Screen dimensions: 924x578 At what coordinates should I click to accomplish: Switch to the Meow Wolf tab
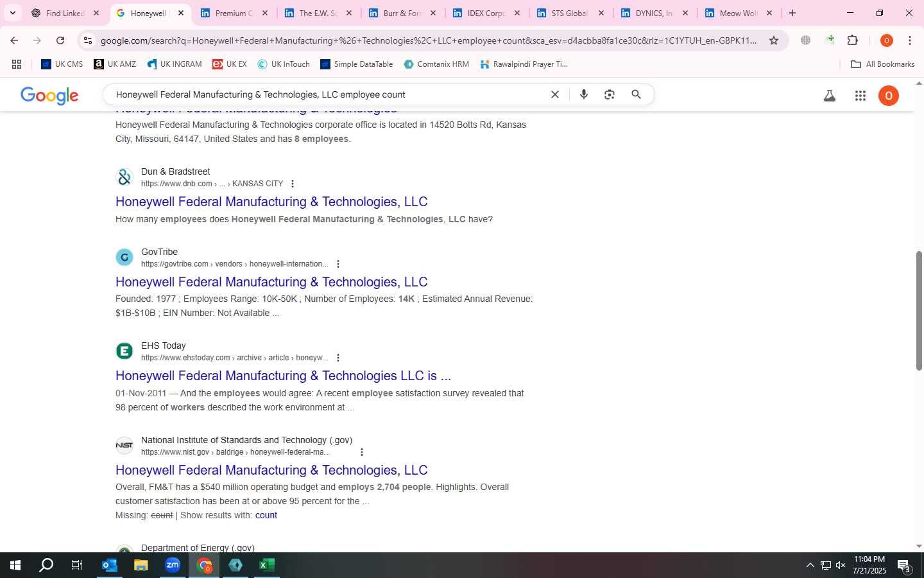[738, 13]
